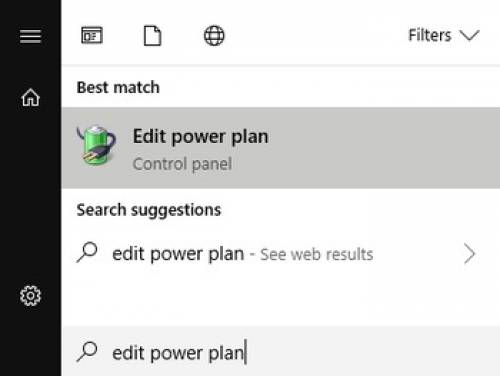Click the Best match heading
The height and width of the screenshot is (376, 500).
(x=118, y=88)
